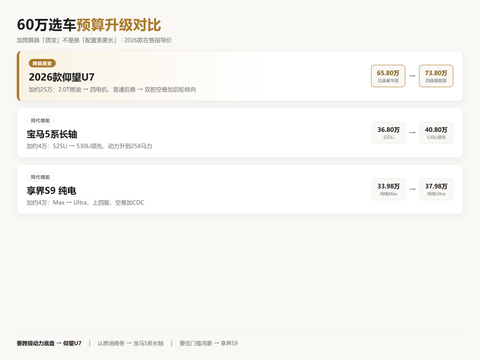
Task: Click the arrow between 65.80万 and 73.80万
Action: [412, 76]
